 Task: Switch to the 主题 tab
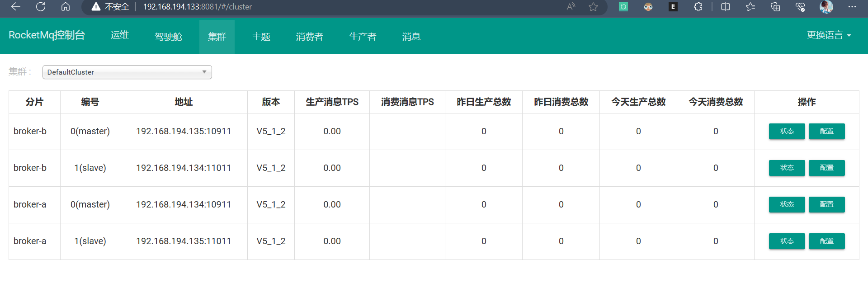(x=261, y=37)
